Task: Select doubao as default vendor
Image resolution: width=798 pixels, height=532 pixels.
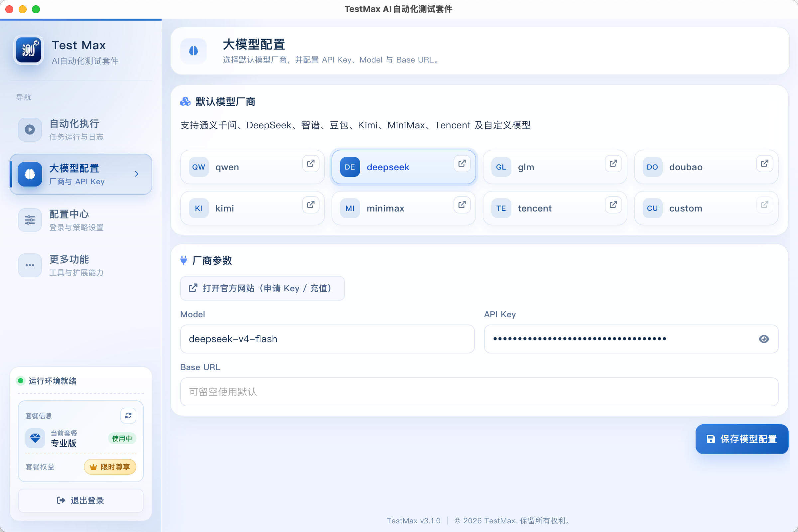Action: click(x=706, y=167)
